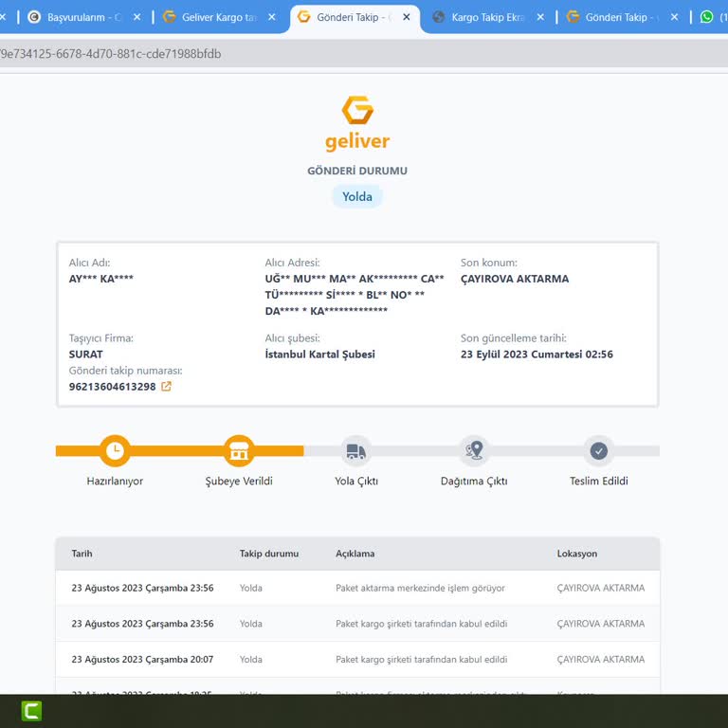
Task: Close the Kargo Takip Ekranı tab
Action: [x=540, y=17]
